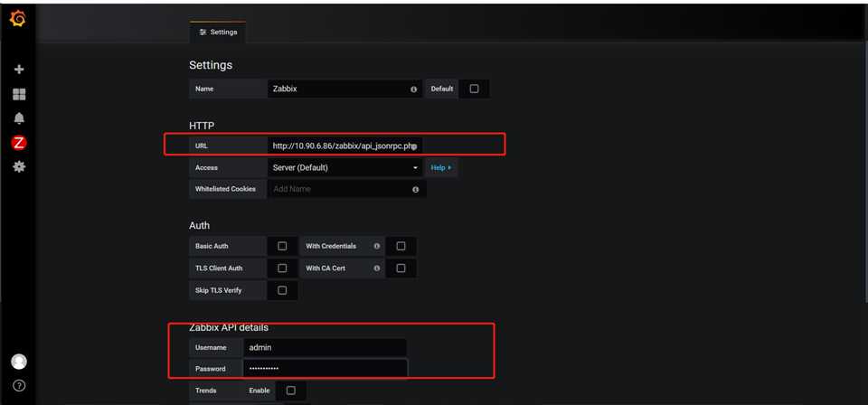868x405 pixels.
Task: Enable the With CA Cert checkbox
Action: pos(401,268)
